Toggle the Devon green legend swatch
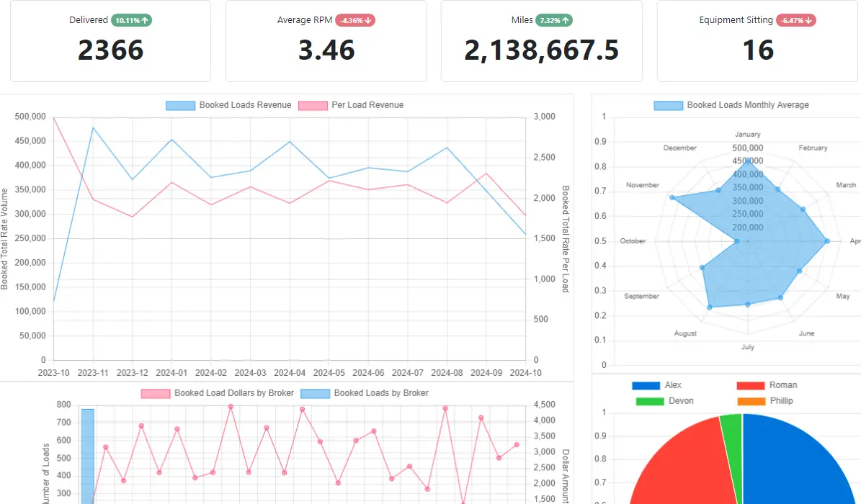The image size is (861, 504). (x=650, y=401)
